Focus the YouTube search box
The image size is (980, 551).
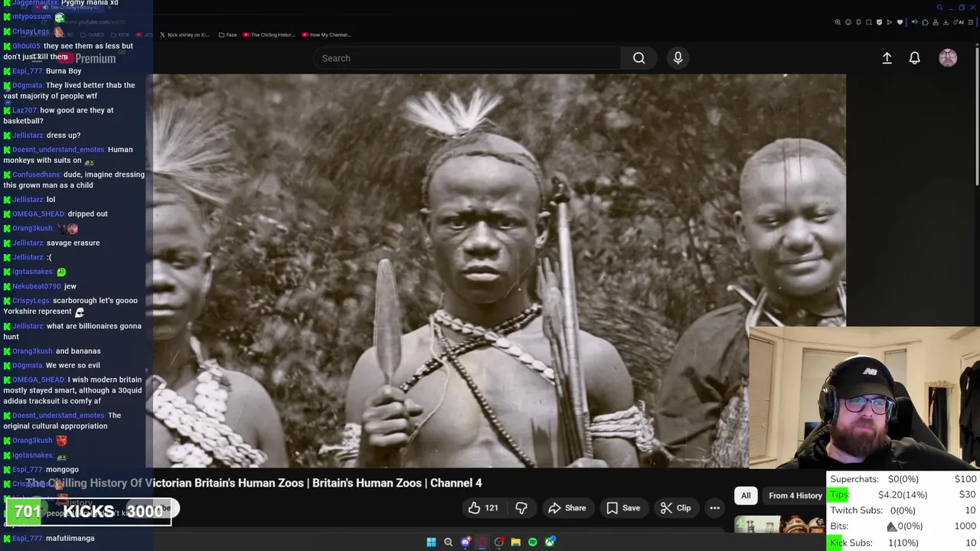click(467, 58)
